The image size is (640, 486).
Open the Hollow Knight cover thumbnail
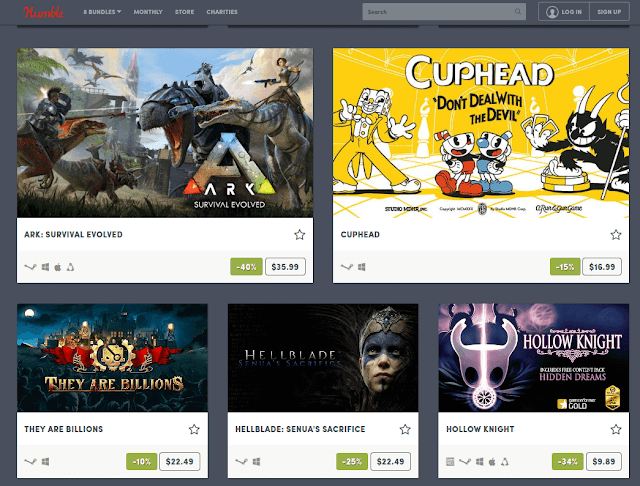coord(533,357)
